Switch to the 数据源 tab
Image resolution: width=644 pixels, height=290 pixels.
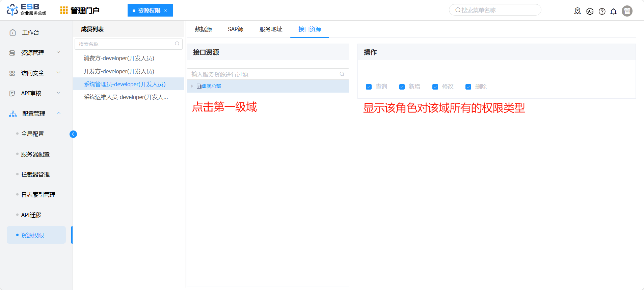coord(203,29)
